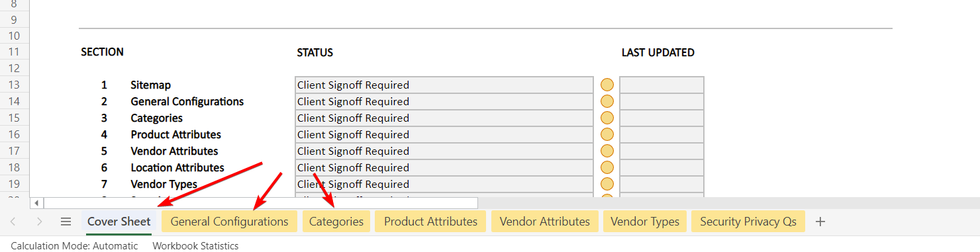Select row 13 header

pos(15,85)
